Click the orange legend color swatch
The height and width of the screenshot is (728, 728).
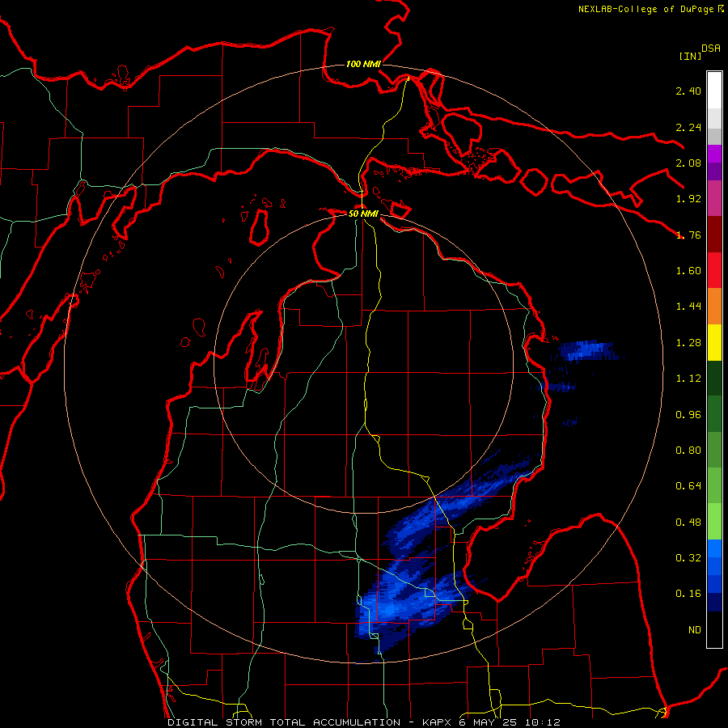point(714,306)
